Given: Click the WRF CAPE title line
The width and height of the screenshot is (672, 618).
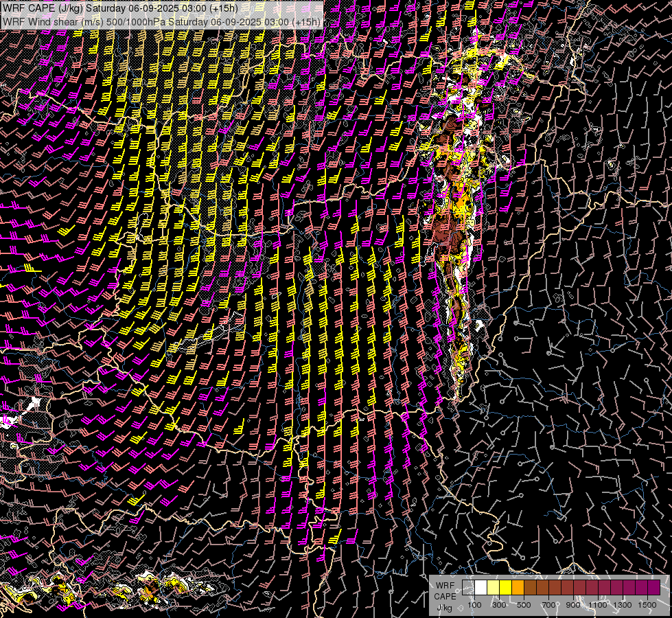Looking at the screenshot, I should [120, 8].
